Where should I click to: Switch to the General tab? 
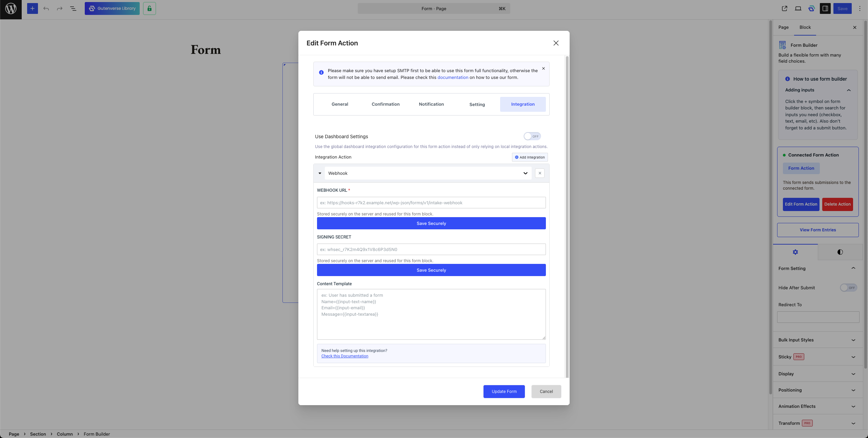pyautogui.click(x=340, y=104)
